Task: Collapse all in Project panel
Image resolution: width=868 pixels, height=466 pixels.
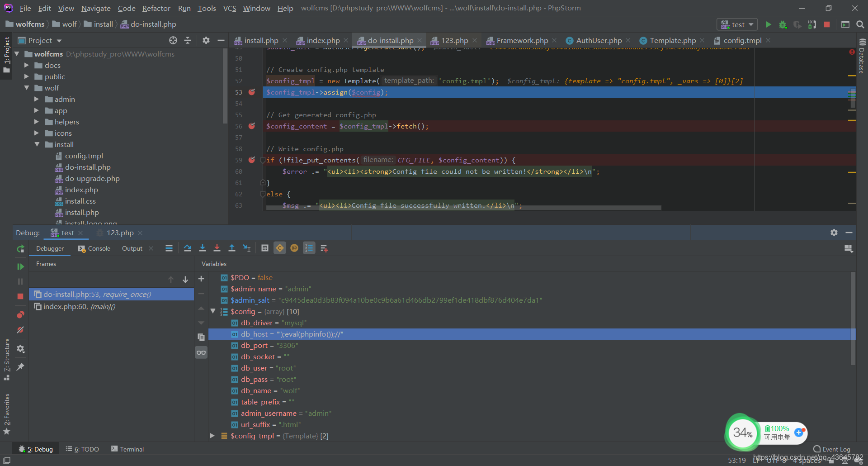Action: click(188, 40)
